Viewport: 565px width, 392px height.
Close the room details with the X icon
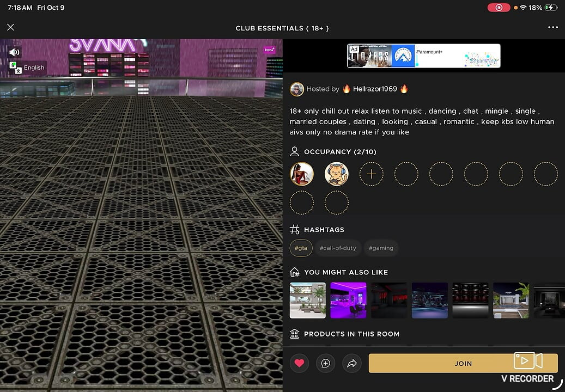11,27
